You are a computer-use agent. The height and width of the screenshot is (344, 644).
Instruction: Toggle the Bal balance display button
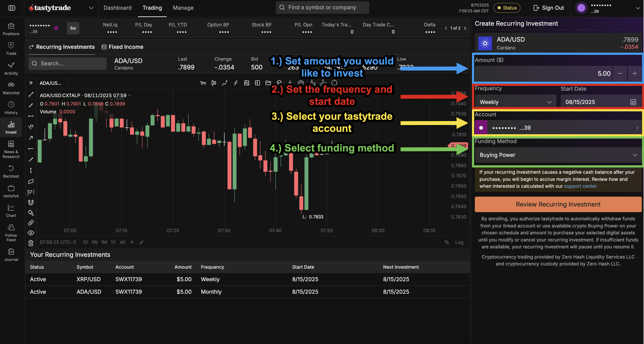[x=73, y=28]
